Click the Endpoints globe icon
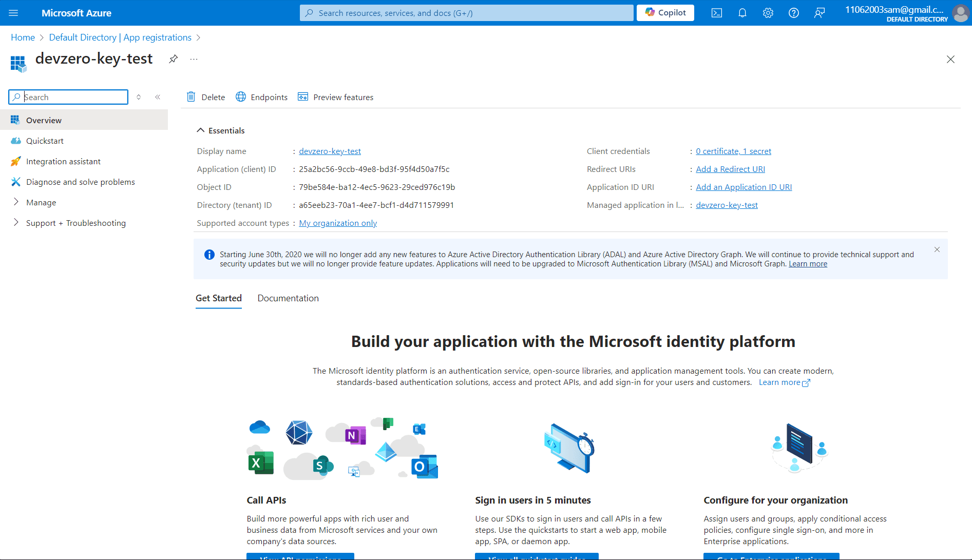The image size is (972, 560). pos(241,97)
